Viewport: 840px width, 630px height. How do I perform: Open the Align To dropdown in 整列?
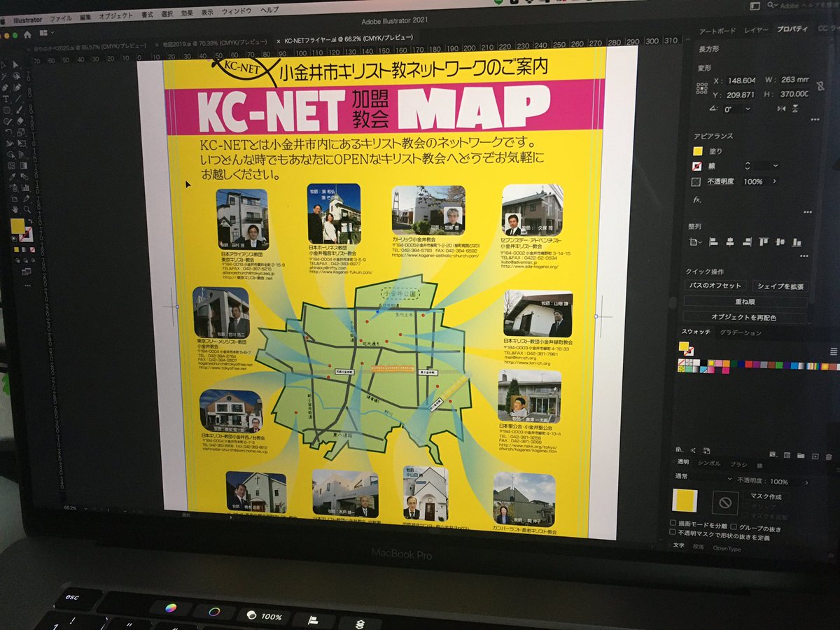(695, 241)
